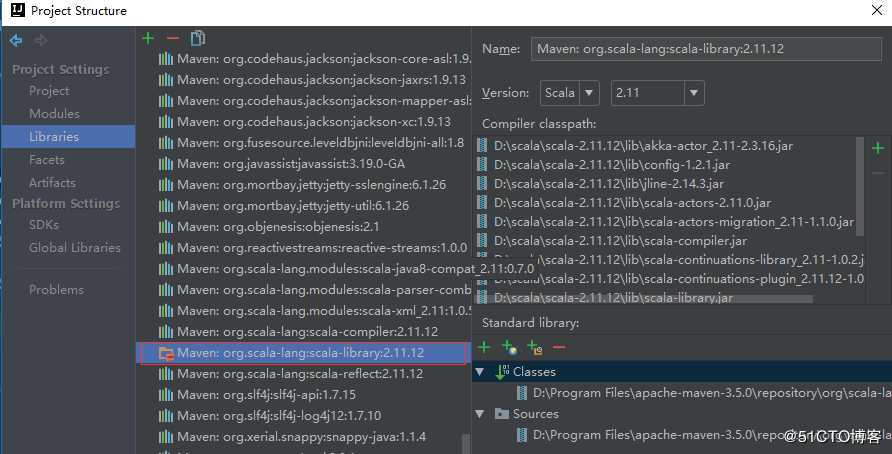Click the back navigation arrow
The image size is (892, 454).
[16, 40]
